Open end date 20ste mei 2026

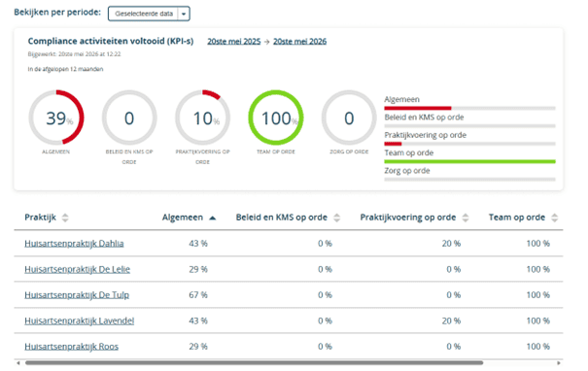tap(299, 42)
